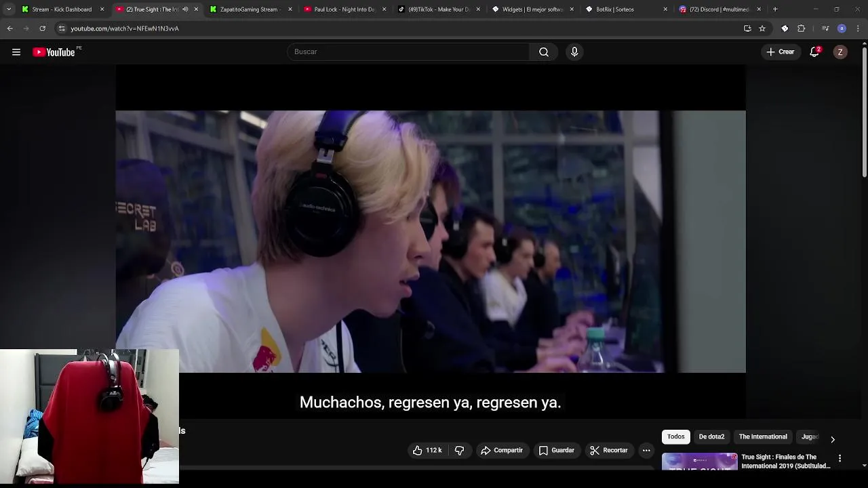
Task: Switch to Stream - Kick Dashboard tab
Action: (57, 9)
